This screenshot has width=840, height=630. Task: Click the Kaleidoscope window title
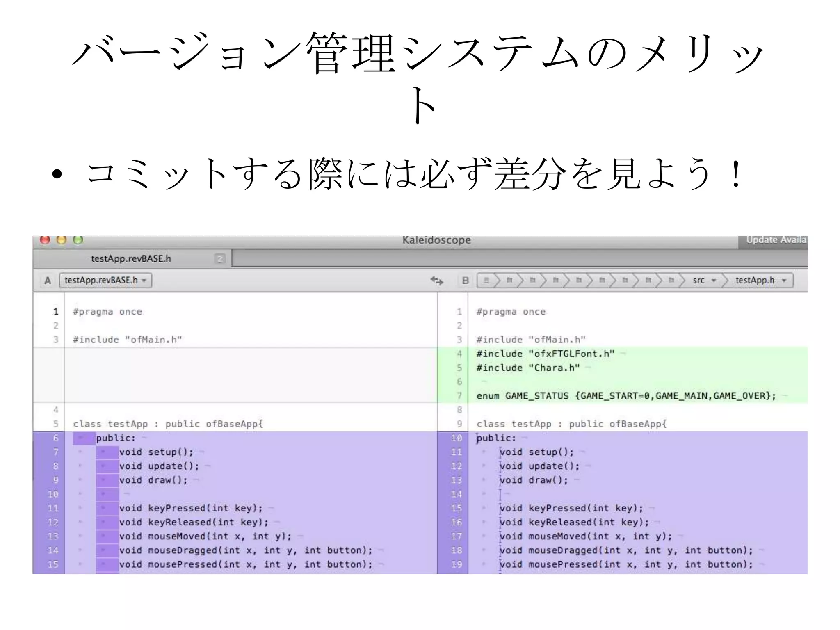pyautogui.click(x=436, y=240)
